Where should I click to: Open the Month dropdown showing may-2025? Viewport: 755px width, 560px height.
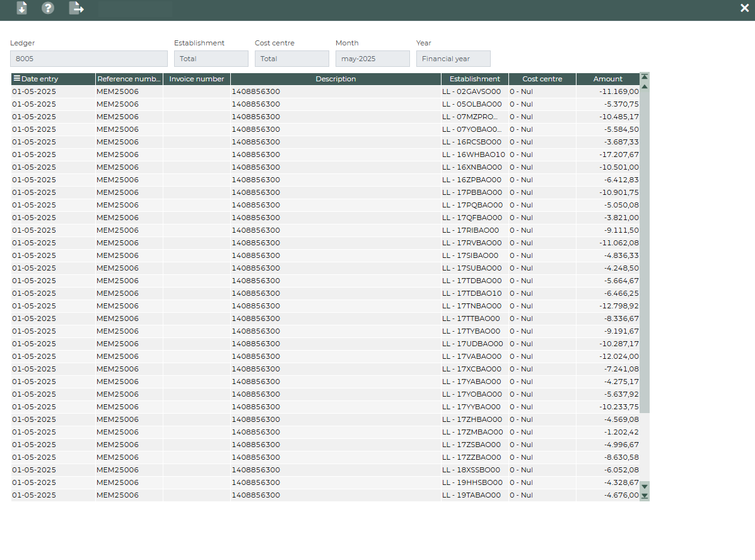pyautogui.click(x=373, y=59)
